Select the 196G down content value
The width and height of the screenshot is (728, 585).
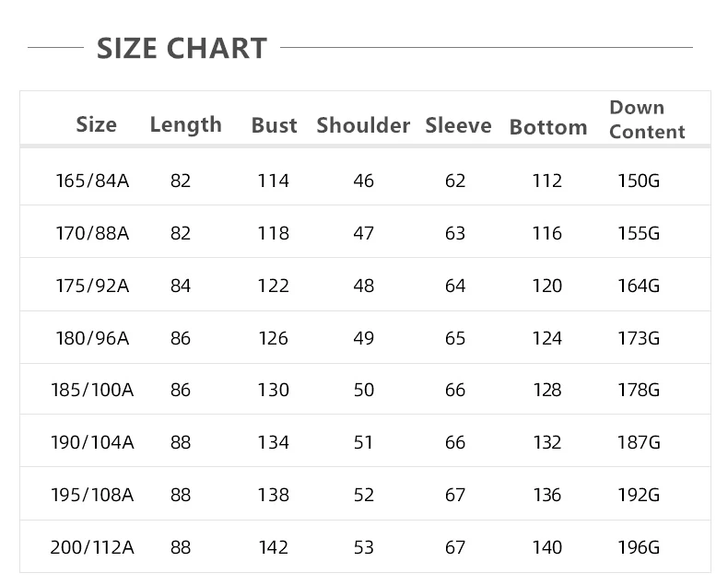(639, 547)
